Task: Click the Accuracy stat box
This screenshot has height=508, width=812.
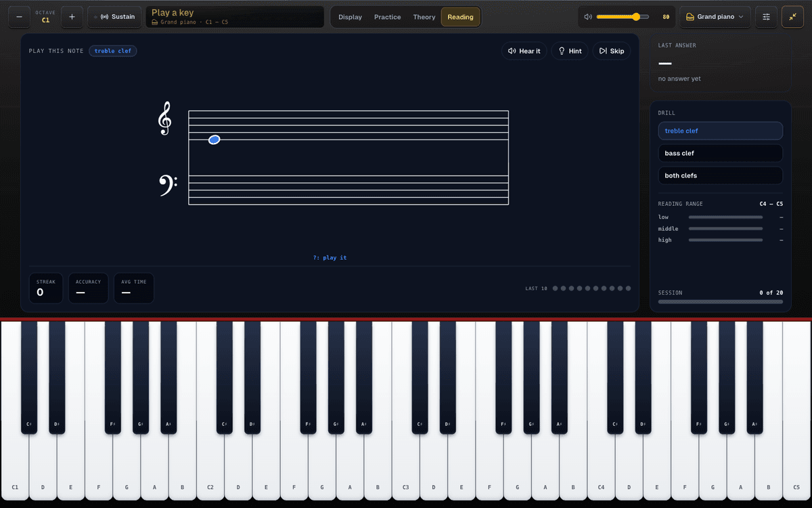Action: point(88,288)
